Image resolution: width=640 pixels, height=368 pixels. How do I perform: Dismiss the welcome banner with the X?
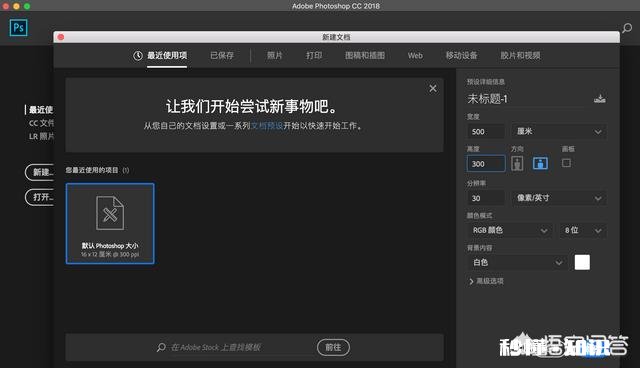(x=433, y=89)
